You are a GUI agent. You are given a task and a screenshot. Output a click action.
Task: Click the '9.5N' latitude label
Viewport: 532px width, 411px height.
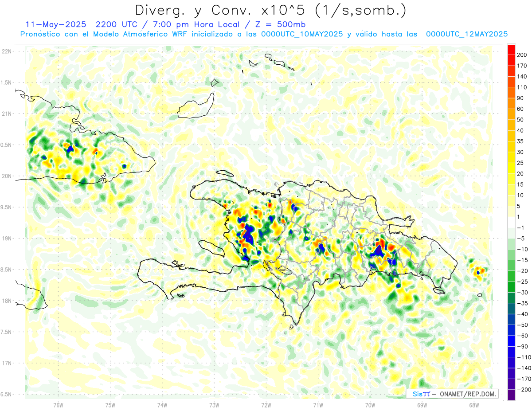pyautogui.click(x=6, y=207)
